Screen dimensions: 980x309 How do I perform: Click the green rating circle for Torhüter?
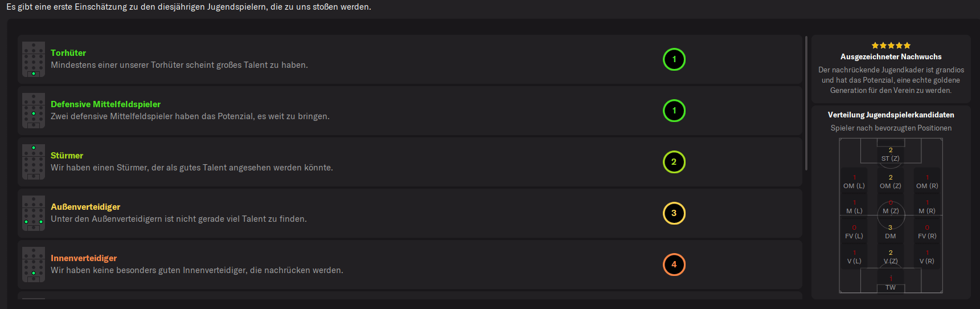[674, 59]
